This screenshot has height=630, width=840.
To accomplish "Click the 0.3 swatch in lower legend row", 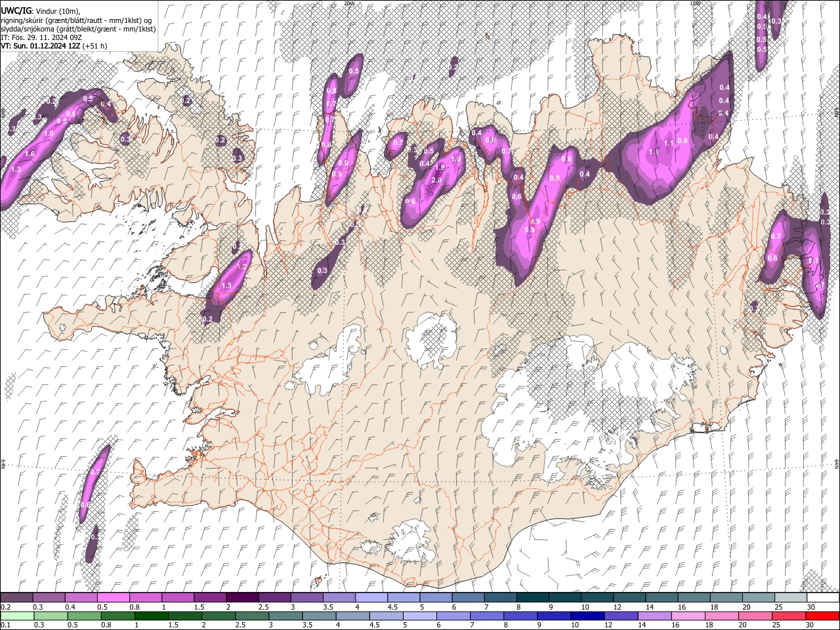I will [x=51, y=616].
